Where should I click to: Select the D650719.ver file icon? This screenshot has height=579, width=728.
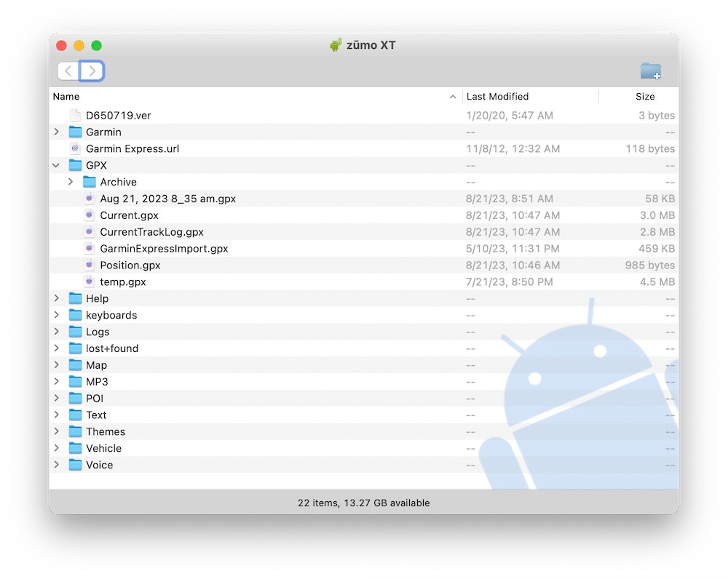point(75,115)
